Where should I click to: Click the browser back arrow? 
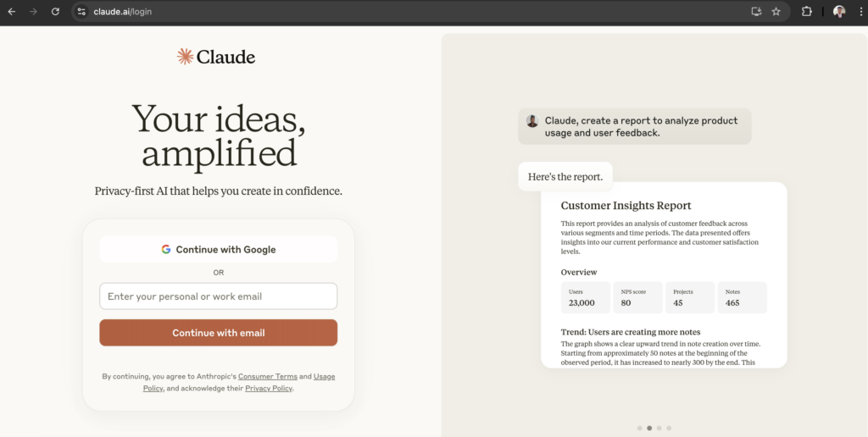12,11
